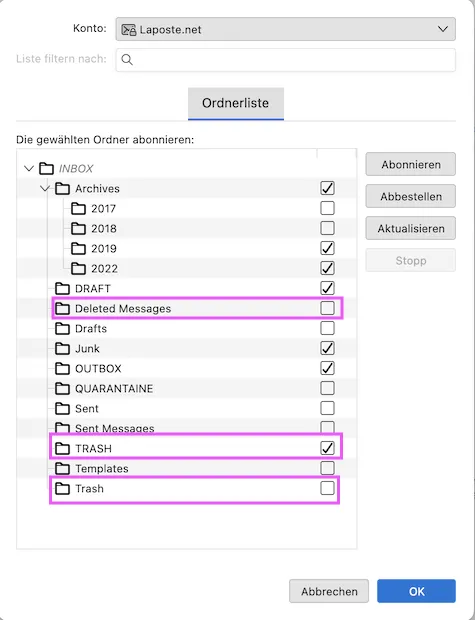The image size is (475, 620).
Task: Click the Abonnieren button
Action: 411,164
